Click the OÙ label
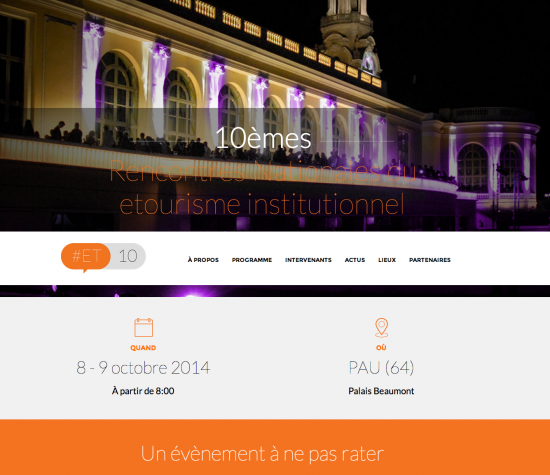The image size is (550, 475). coord(381,348)
